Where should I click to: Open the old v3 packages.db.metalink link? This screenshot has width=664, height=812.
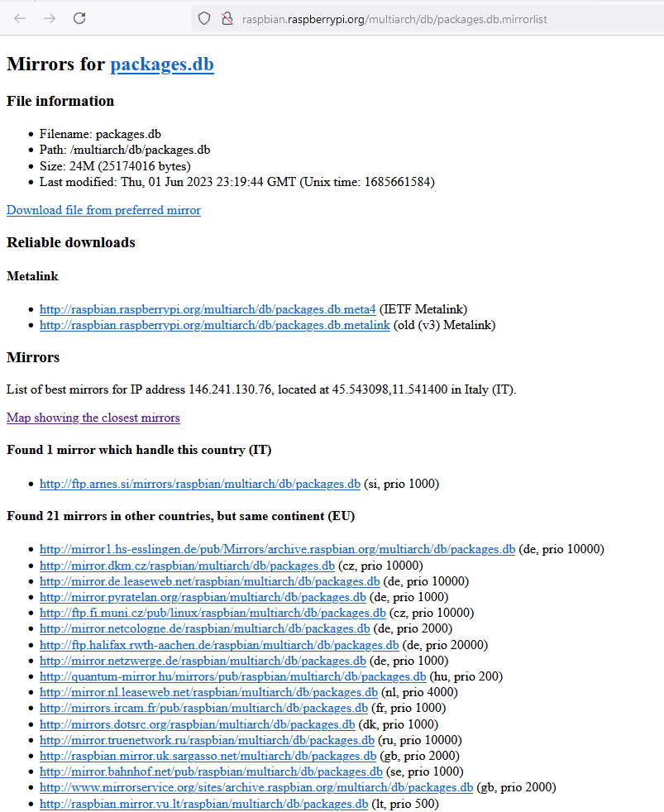coord(215,325)
